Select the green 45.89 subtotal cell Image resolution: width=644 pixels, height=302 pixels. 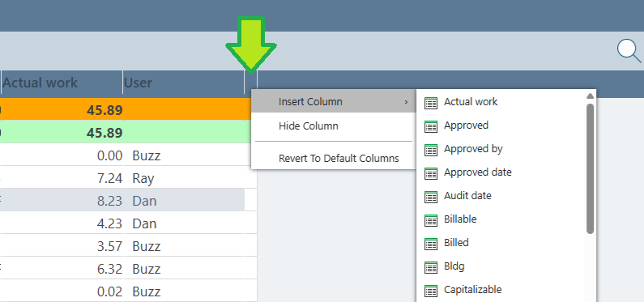(62, 133)
